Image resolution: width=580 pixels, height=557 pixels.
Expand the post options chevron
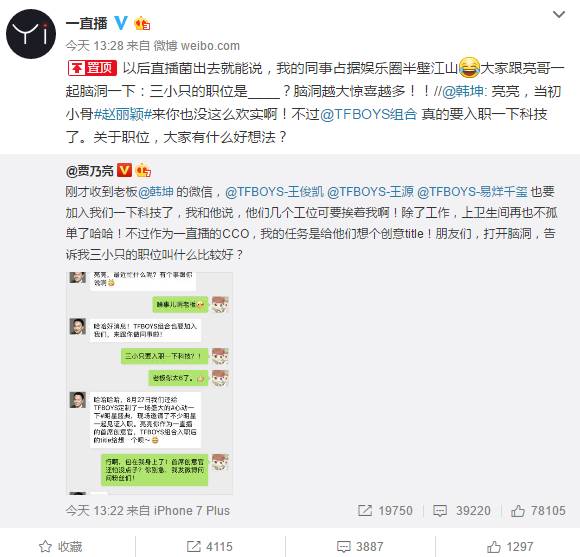pos(558,15)
